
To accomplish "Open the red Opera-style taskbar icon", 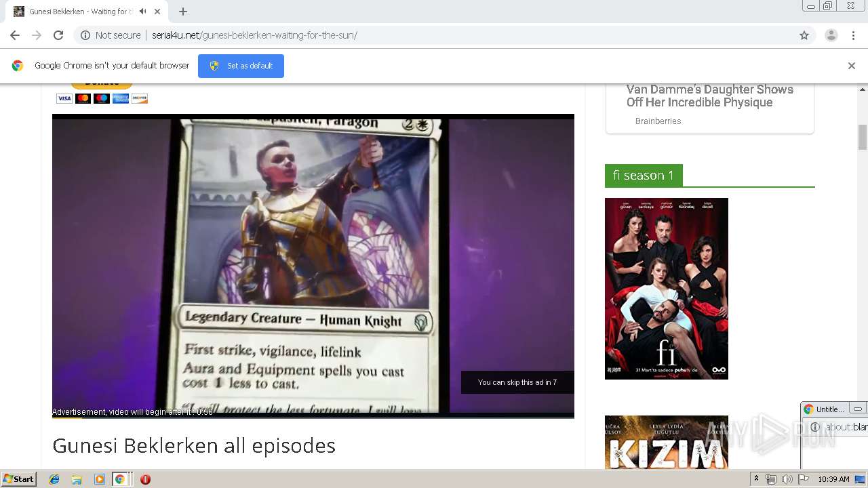I will point(145,479).
